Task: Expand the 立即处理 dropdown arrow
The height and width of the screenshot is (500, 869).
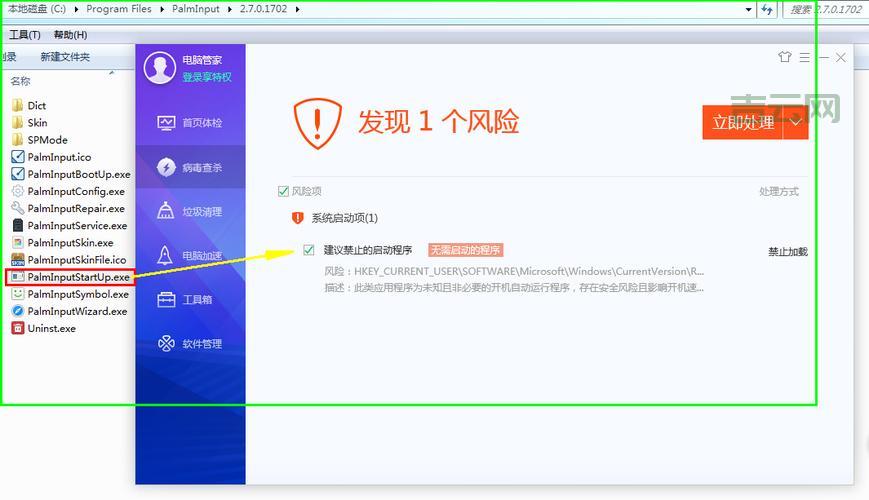Action: pos(795,122)
